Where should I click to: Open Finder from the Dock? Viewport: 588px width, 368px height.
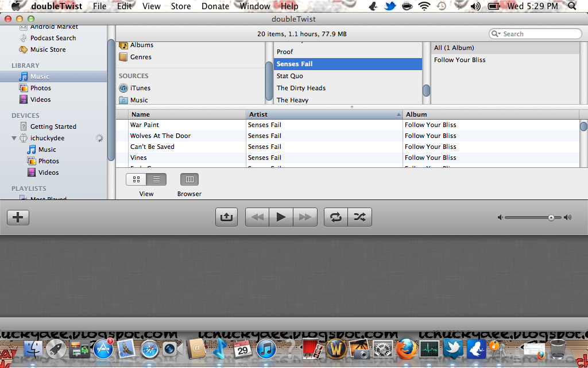33,350
